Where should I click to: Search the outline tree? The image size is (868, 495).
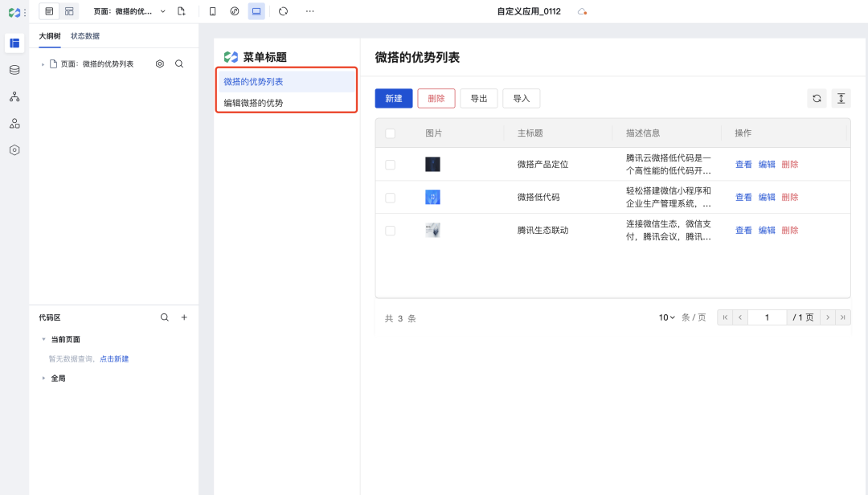[x=179, y=63]
